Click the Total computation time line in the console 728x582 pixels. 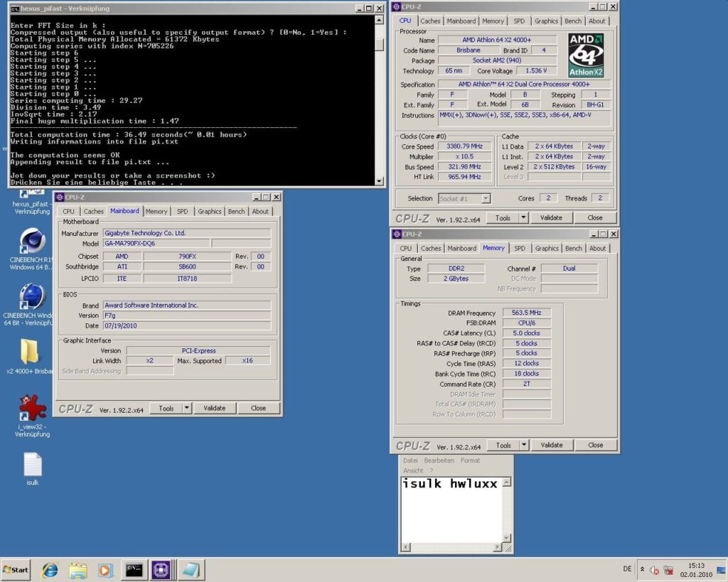point(129,134)
